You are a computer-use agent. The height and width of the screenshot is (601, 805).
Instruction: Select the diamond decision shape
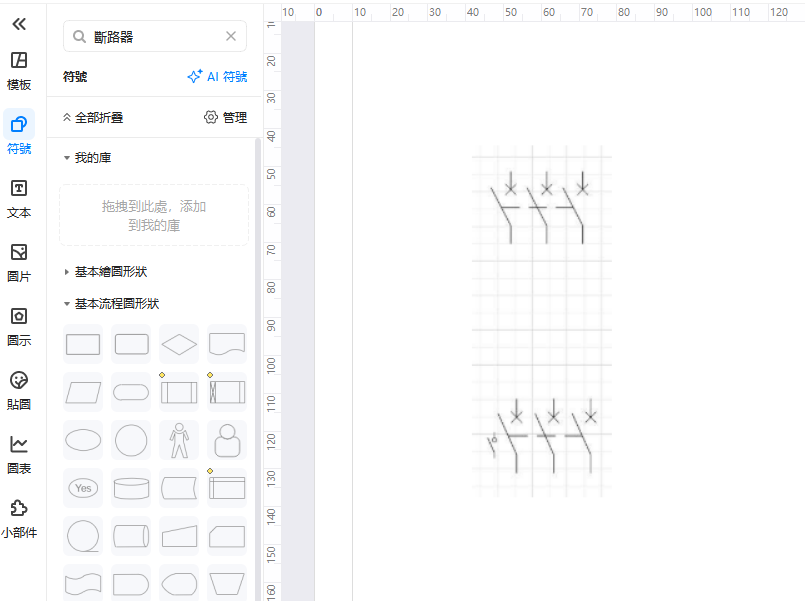tap(179, 344)
